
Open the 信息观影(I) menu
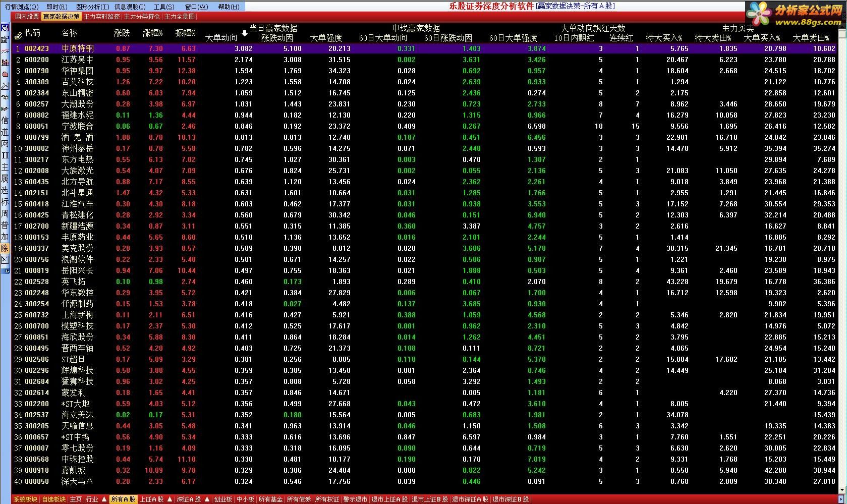130,7
